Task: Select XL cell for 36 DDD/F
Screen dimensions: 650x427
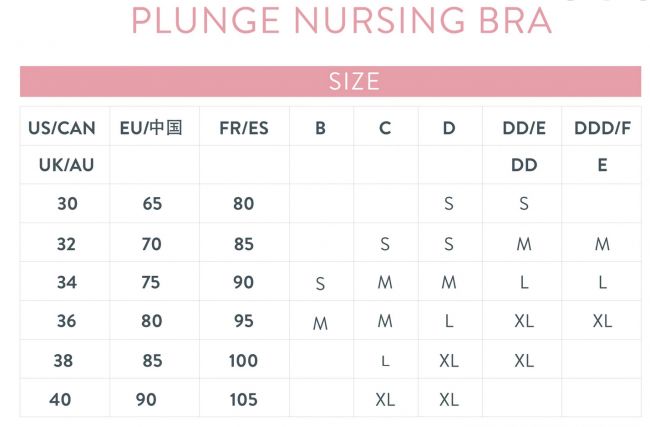Action: tap(602, 321)
